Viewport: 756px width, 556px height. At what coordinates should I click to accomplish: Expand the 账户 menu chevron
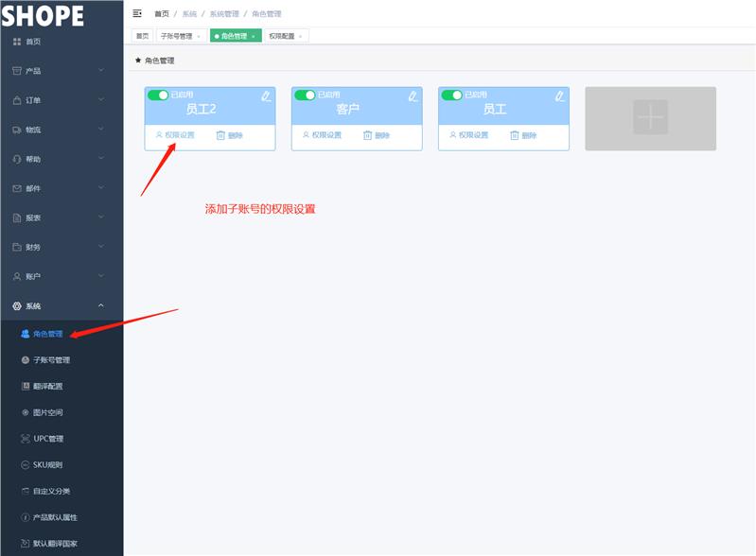pyautogui.click(x=101, y=276)
